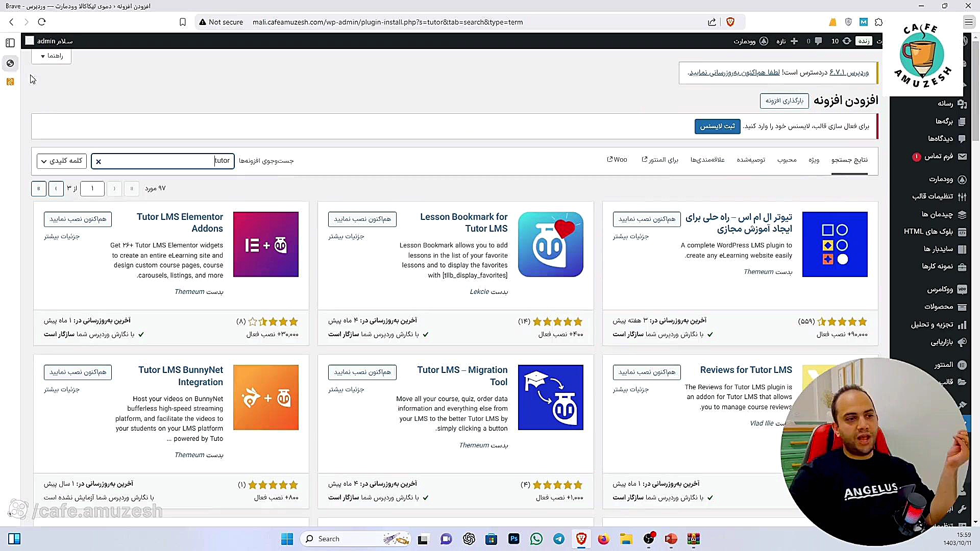Open the وودمارت site name in admin bar
The height and width of the screenshot is (551, 980).
pyautogui.click(x=750, y=41)
